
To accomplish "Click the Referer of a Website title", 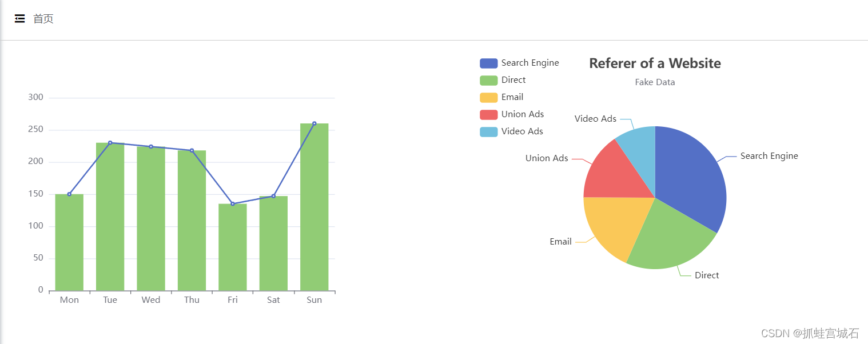I will coord(654,63).
